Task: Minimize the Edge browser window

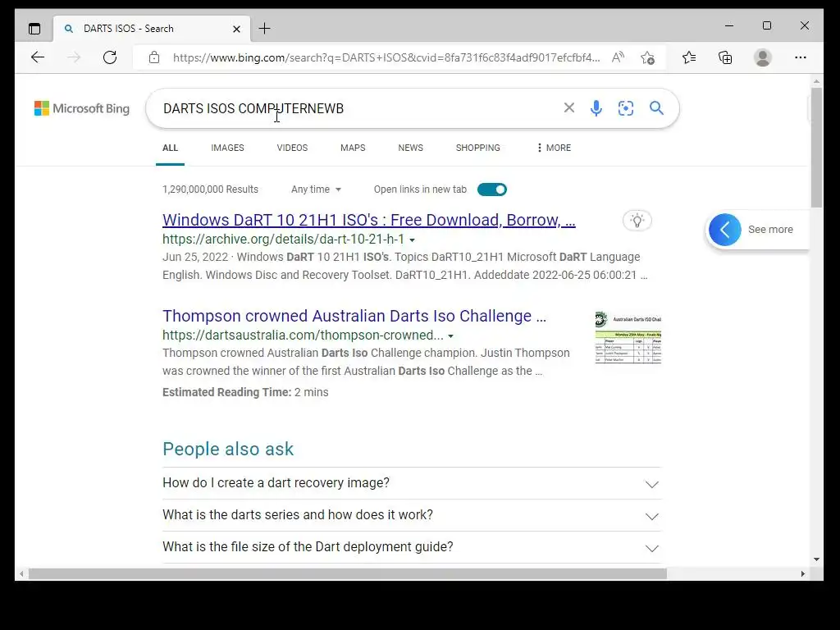Action: 729,25
